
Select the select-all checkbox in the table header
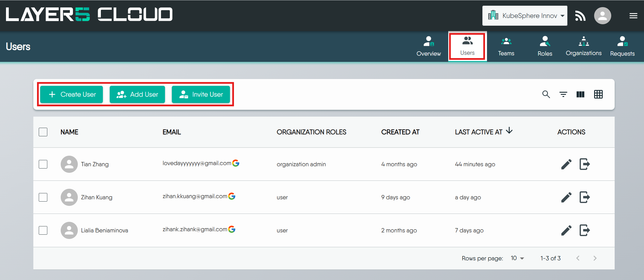[43, 132]
